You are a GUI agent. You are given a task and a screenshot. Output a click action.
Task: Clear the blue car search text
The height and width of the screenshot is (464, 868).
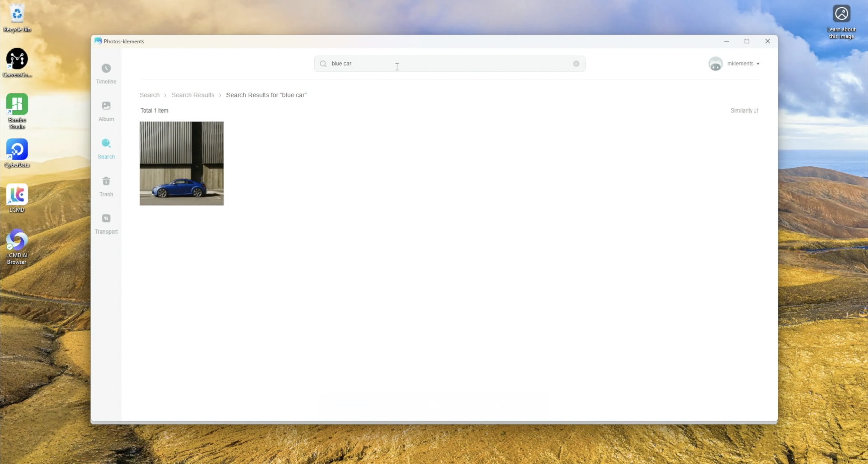coord(576,64)
